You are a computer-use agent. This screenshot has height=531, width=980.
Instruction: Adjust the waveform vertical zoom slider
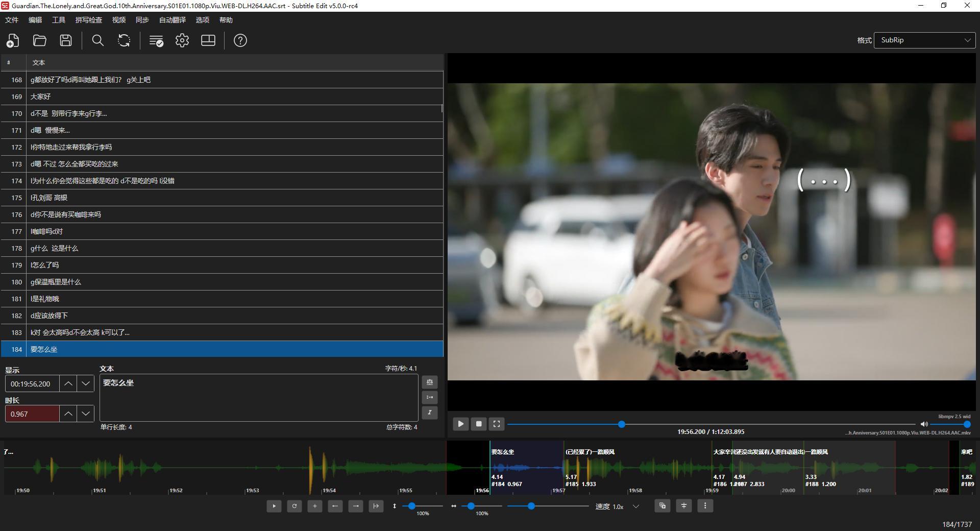423,506
